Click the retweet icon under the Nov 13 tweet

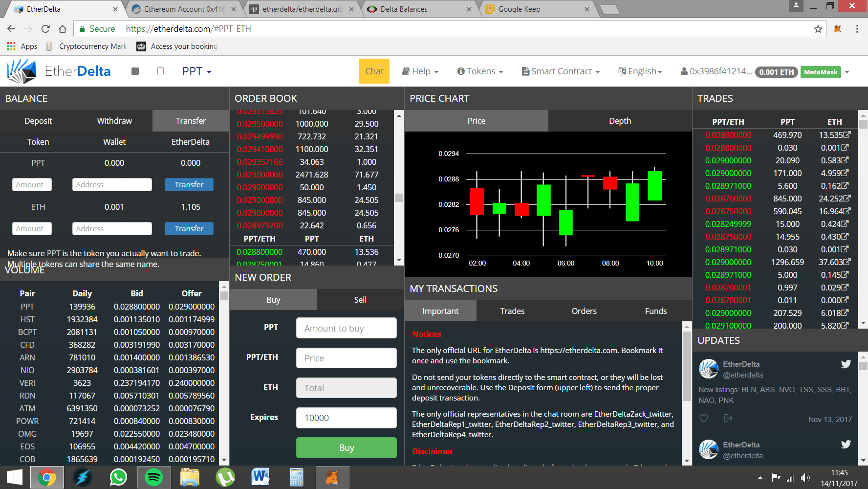(x=728, y=418)
